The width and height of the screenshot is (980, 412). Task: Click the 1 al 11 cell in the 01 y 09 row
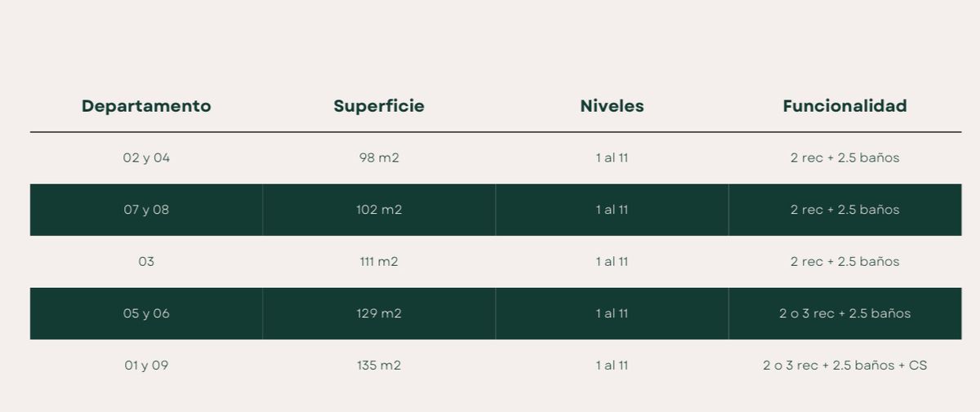click(612, 365)
